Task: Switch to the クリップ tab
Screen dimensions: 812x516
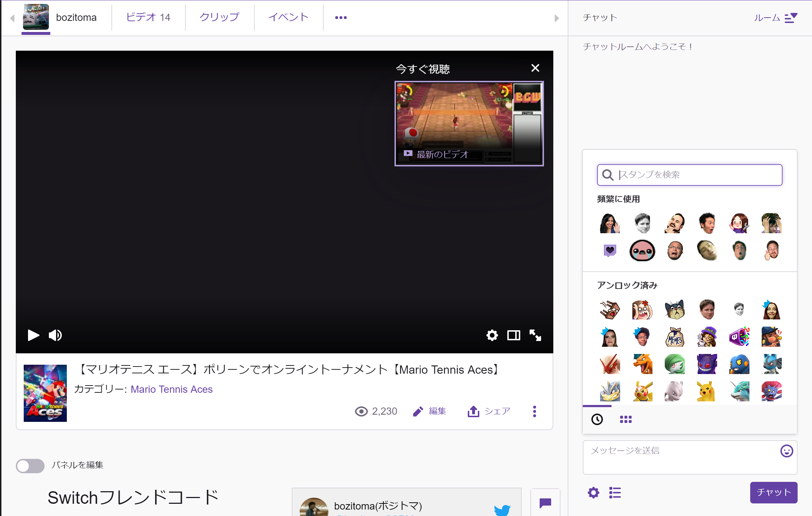Action: coord(219,17)
